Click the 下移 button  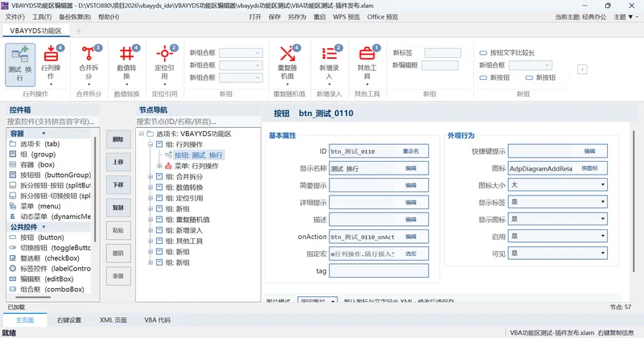(x=118, y=185)
